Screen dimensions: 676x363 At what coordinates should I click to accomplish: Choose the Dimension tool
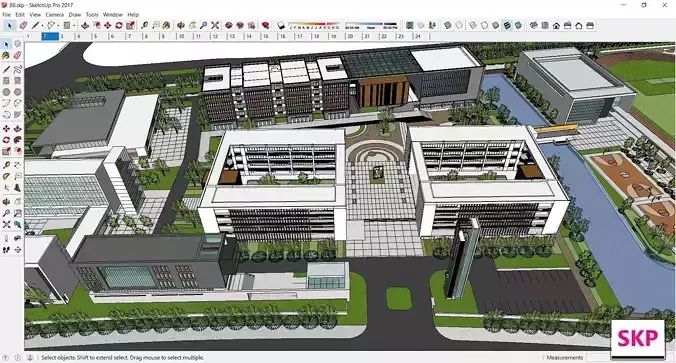point(17,165)
